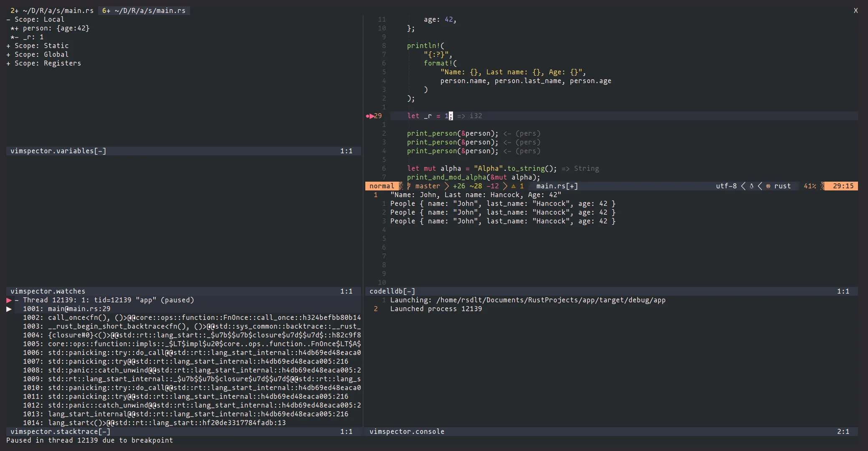This screenshot has height=451, width=868.
Task: Click the first print_person(&person) call
Action: [x=453, y=133]
